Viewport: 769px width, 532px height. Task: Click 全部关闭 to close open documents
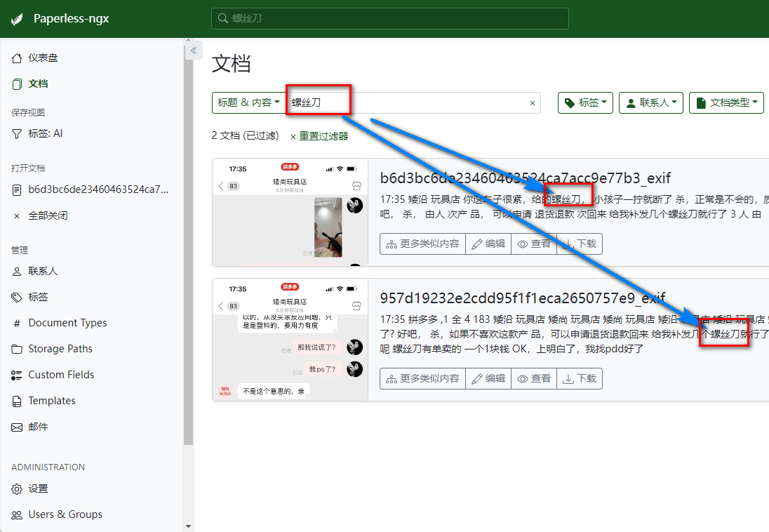pos(48,215)
